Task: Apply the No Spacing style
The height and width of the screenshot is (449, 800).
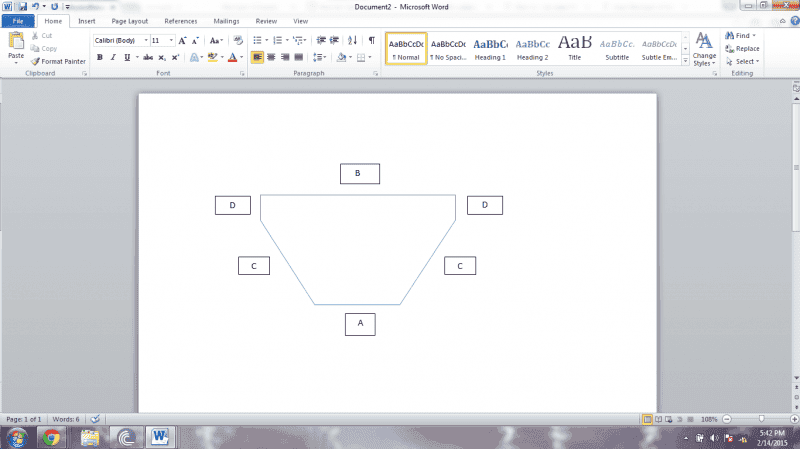Action: pyautogui.click(x=448, y=48)
